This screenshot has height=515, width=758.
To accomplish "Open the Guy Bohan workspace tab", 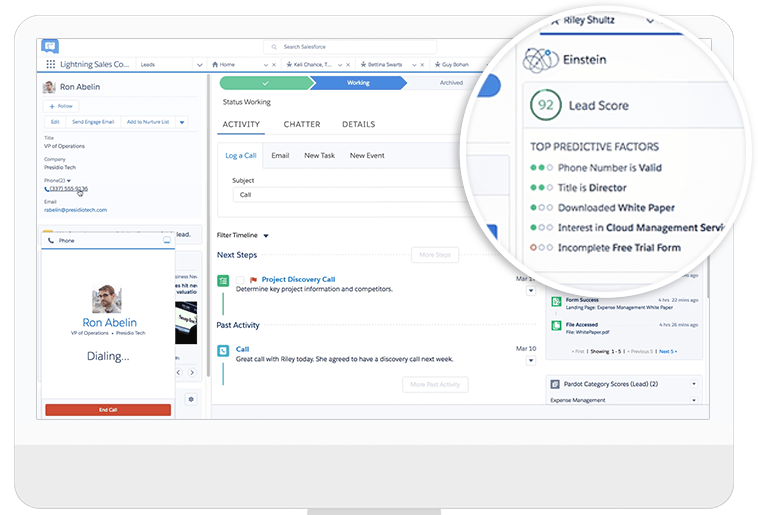I will point(452,64).
